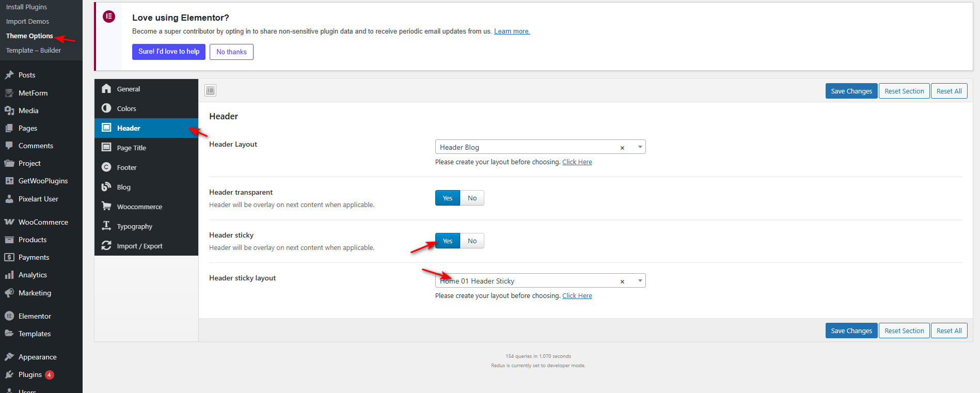Click the Import / Export refresh icon

coord(106,246)
